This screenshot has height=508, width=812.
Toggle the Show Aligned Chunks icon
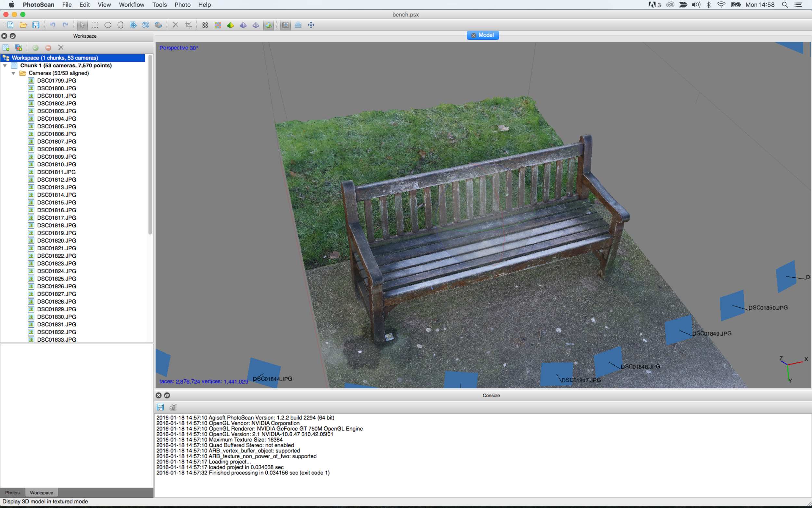click(x=298, y=25)
